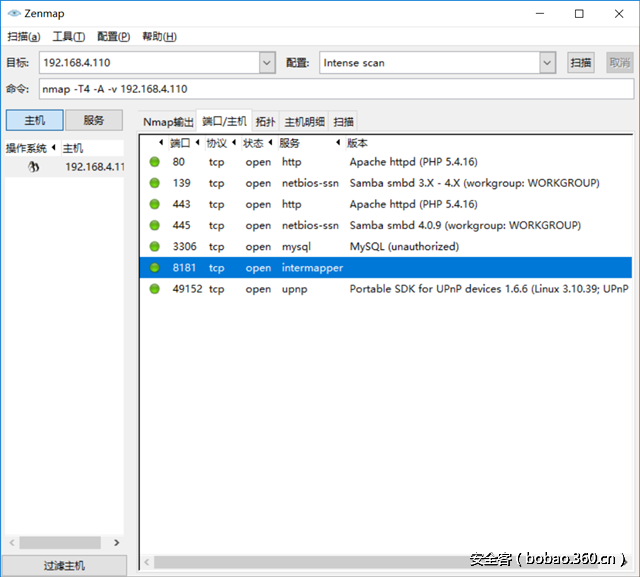
Task: Click the 扫描 start scan button
Action: (580, 63)
